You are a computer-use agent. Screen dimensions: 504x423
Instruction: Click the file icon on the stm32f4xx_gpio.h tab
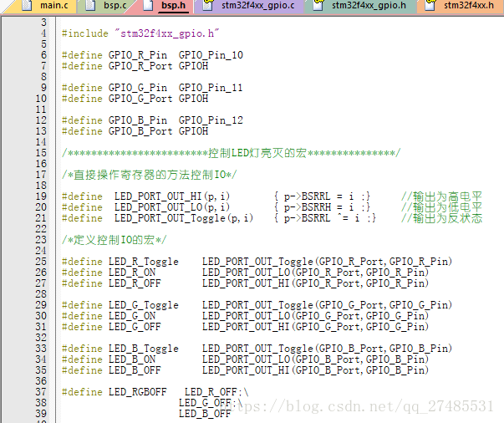point(319,6)
